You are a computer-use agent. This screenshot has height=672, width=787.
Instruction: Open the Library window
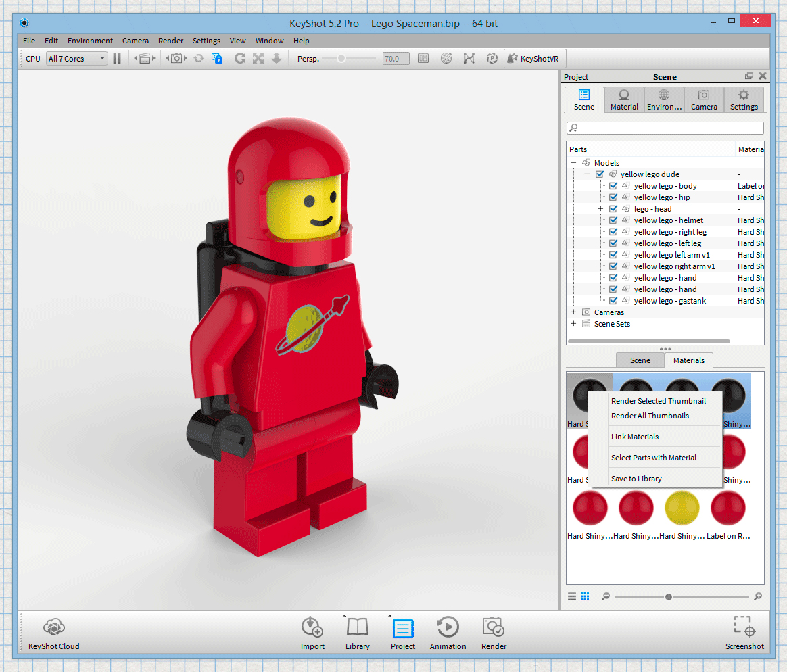click(x=358, y=633)
